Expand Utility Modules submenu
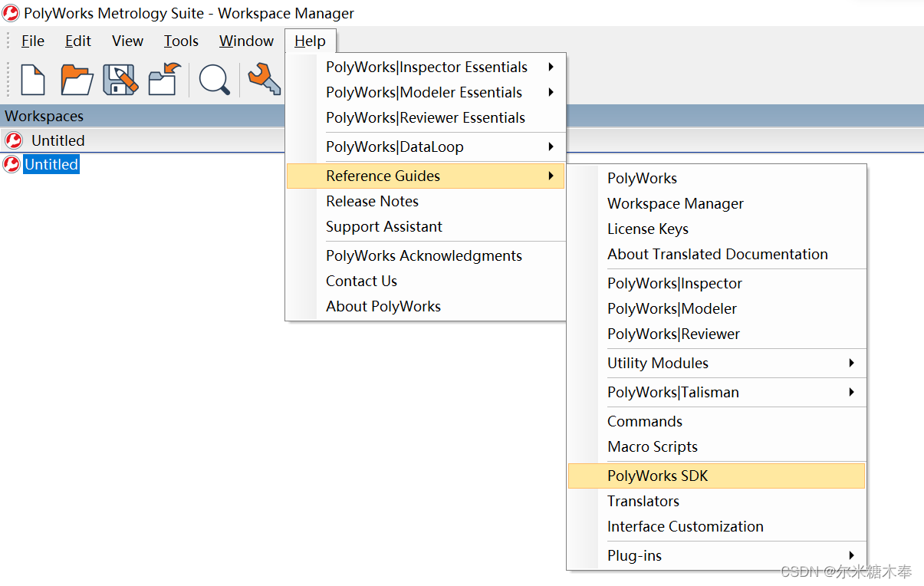The height and width of the screenshot is (586, 924). (x=716, y=364)
